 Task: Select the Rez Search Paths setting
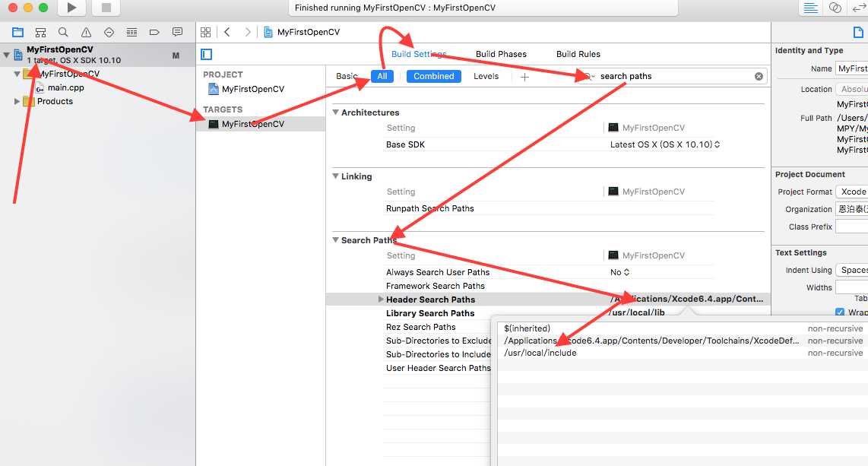pyautogui.click(x=421, y=327)
